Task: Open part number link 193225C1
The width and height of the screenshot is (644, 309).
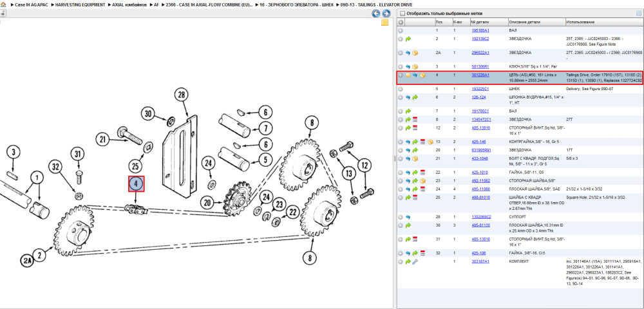Action: [480, 88]
